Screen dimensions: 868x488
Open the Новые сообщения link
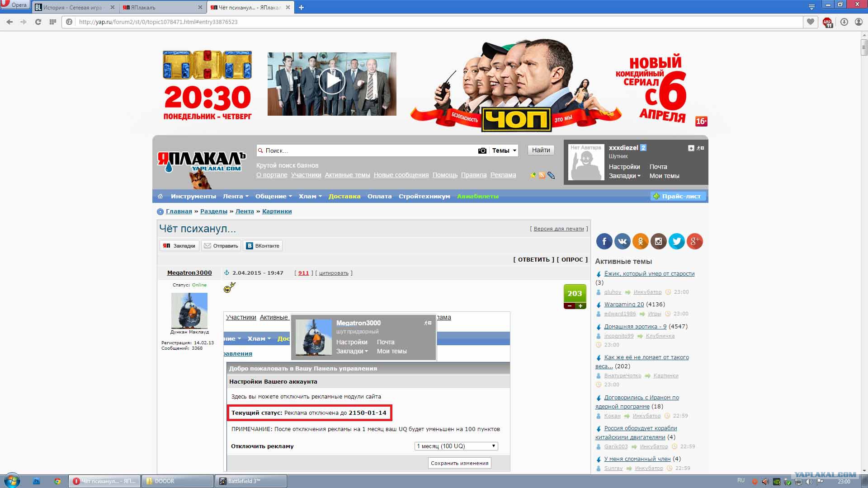401,175
